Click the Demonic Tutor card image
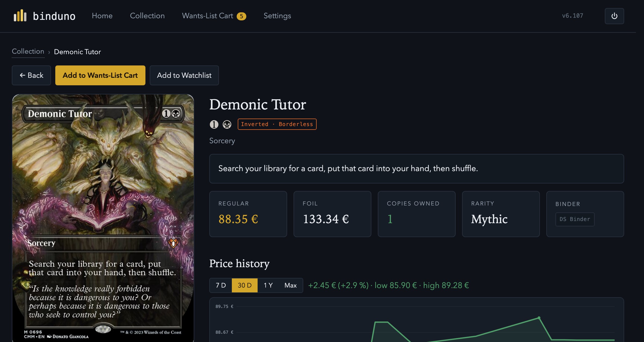The image size is (644, 342). coord(103,218)
